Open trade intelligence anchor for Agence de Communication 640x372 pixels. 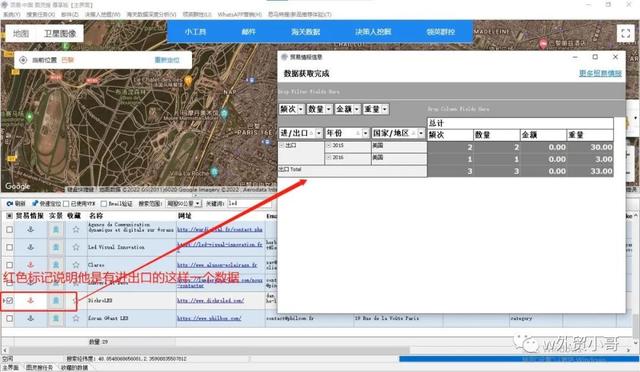pos(30,229)
